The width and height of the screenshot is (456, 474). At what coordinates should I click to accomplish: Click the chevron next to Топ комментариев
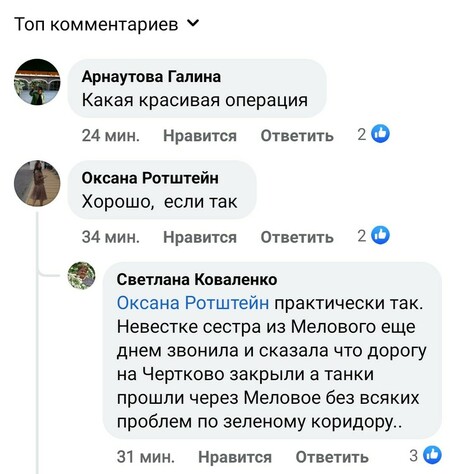tap(193, 23)
